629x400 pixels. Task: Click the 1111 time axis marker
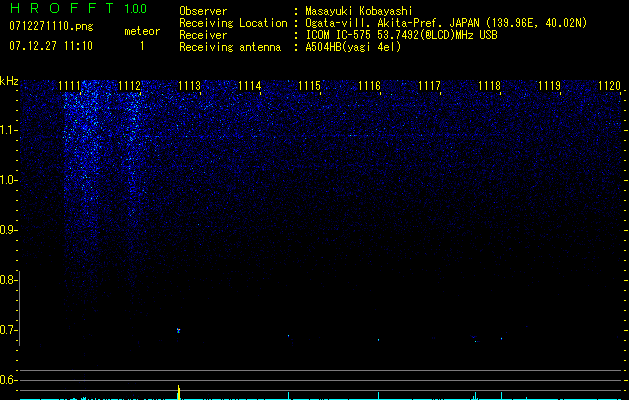[69, 86]
